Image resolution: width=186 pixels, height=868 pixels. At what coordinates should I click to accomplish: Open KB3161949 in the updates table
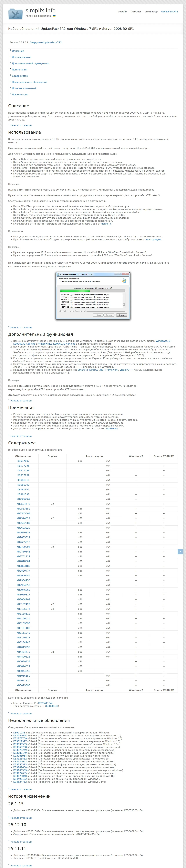point(23,633)
